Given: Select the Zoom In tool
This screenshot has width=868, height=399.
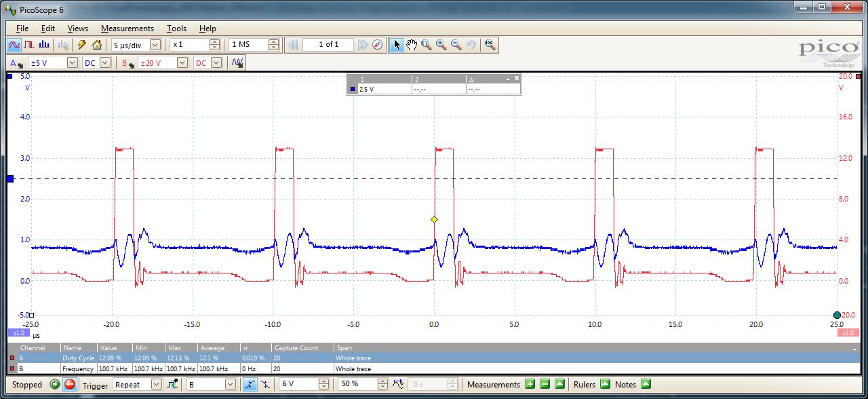Looking at the screenshot, I should click(x=441, y=45).
